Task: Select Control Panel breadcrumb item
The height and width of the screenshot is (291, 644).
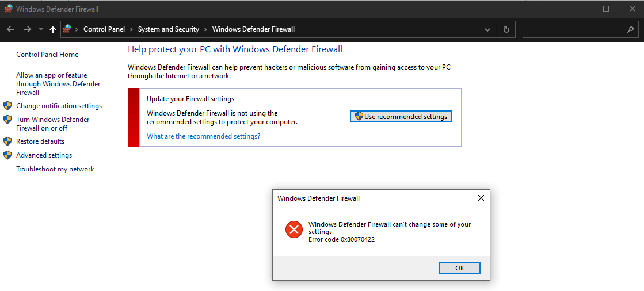Action: (x=104, y=29)
